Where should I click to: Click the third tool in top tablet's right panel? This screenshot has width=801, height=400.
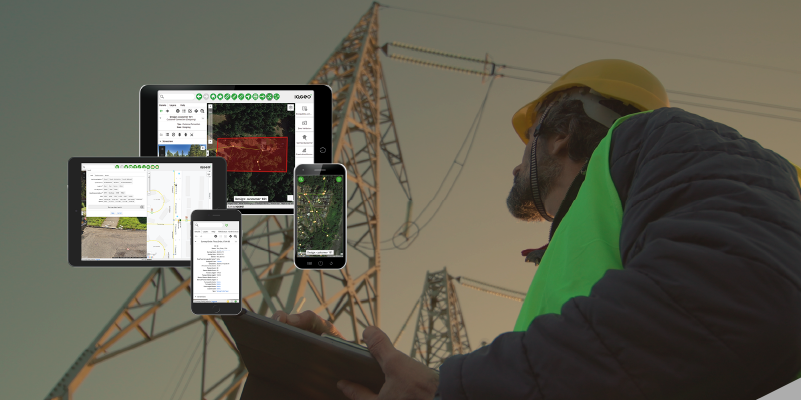coord(304,138)
